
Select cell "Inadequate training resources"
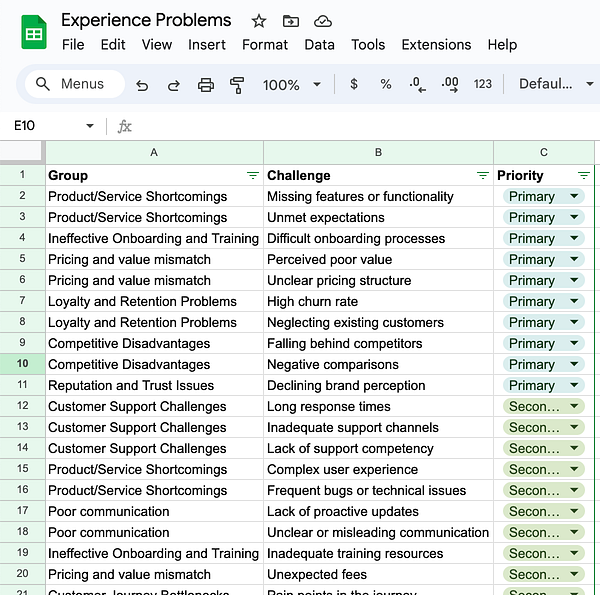[378, 553]
